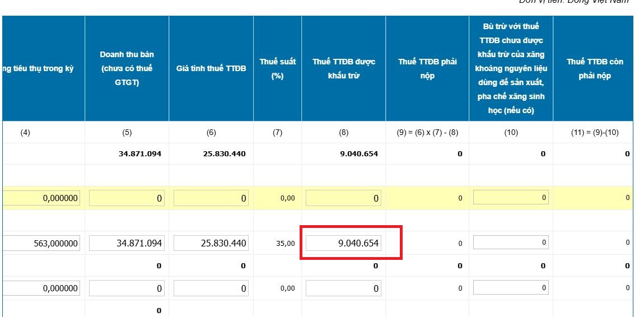Click 'Thuế suất (%)' column header
Image resolution: width=644 pixels, height=317 pixels.
(277, 68)
